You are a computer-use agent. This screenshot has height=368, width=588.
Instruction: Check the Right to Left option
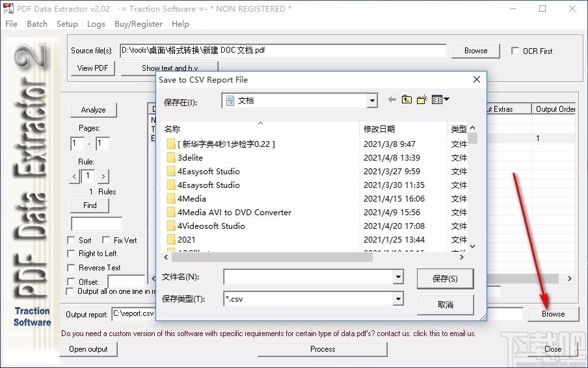click(x=70, y=254)
